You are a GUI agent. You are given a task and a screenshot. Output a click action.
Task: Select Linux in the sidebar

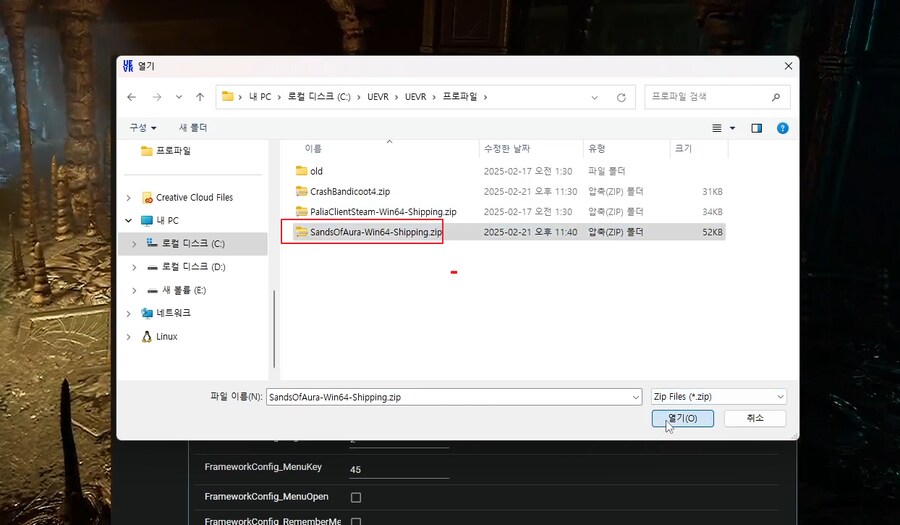point(166,336)
